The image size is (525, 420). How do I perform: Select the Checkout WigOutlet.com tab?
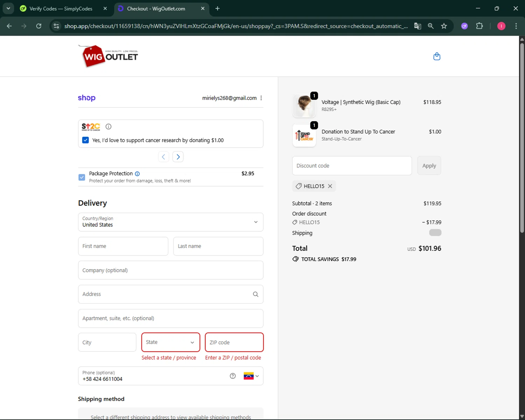[156, 8]
